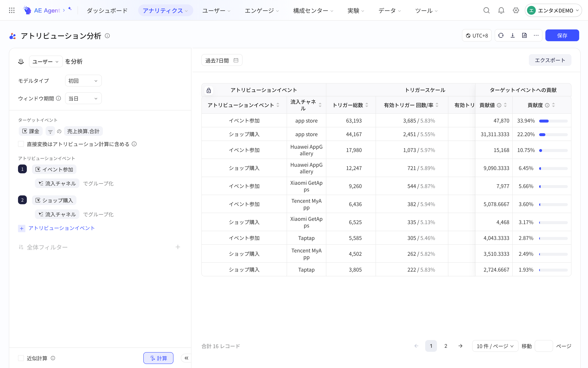Click the refresh icon in report toolbar
Image resolution: width=588 pixels, height=368 pixels.
pos(501,36)
